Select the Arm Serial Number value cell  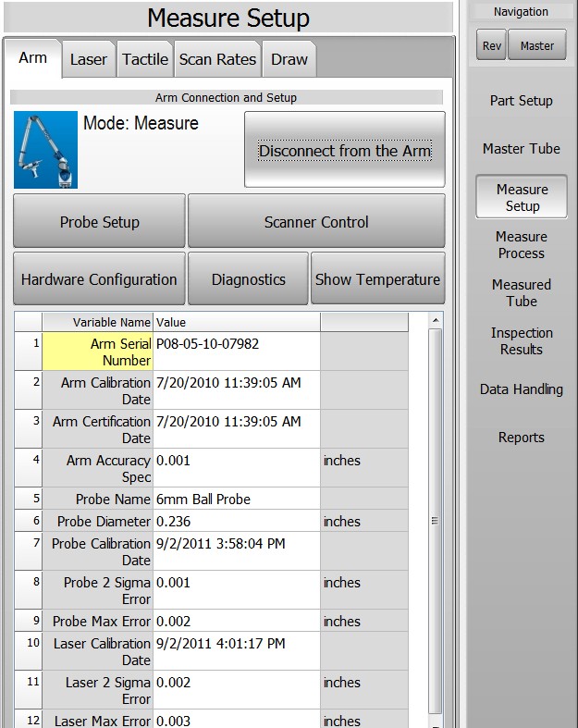236,352
